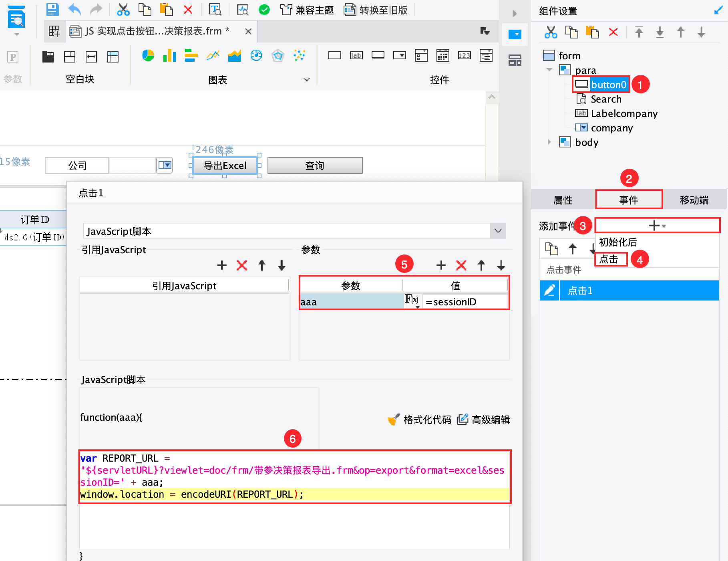Expand the body tree node

click(549, 142)
